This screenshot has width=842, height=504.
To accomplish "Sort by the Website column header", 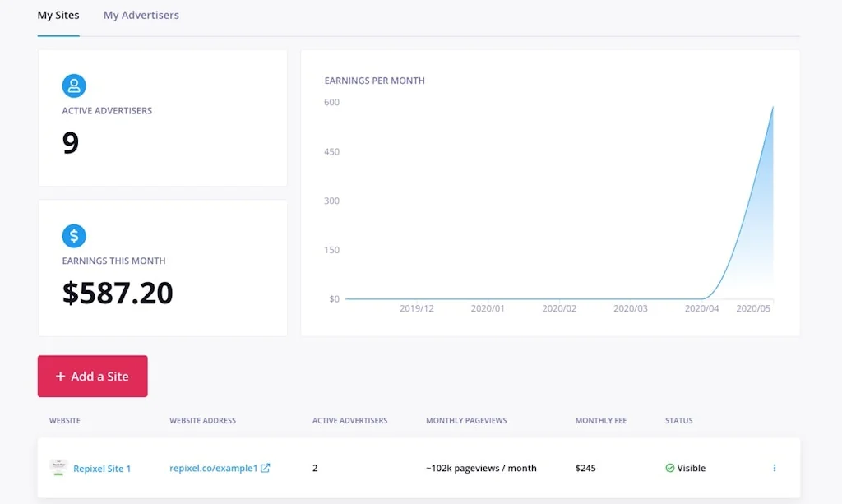I will click(x=65, y=421).
